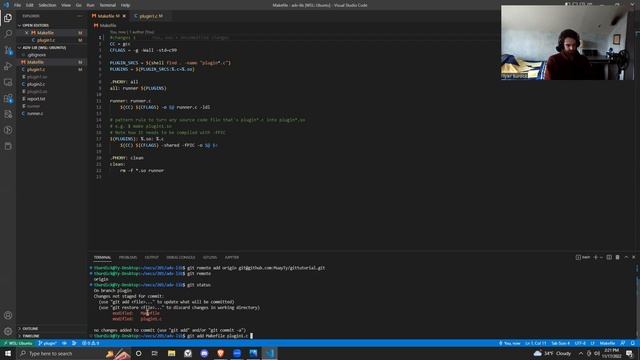Open the Selection menu
Screen dimensions: 640x360
click(x=47, y=5)
